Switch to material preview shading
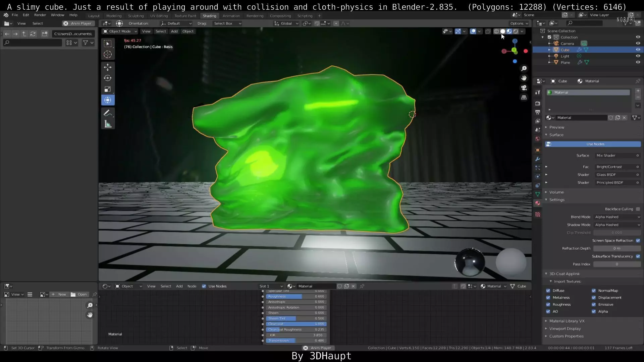Viewport: 644px width, 362px height. [509, 31]
